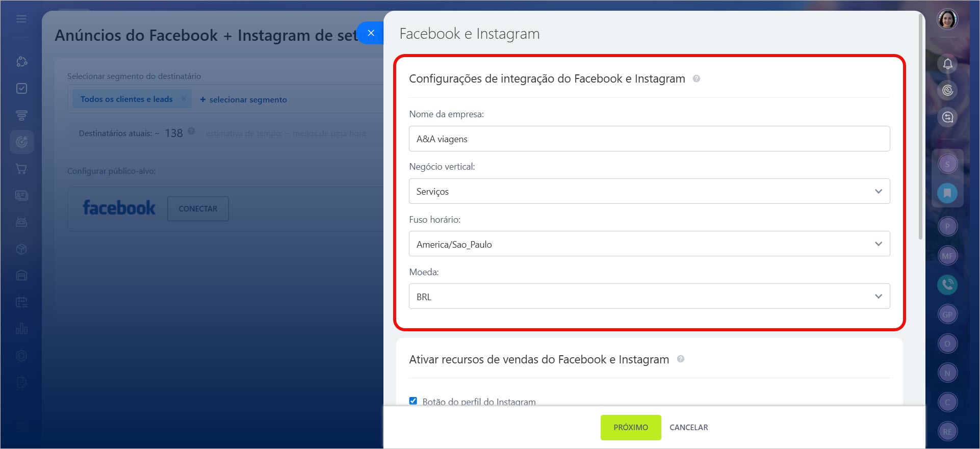Uncheck Botão do perfil do Instagram
The width and height of the screenshot is (980, 449).
point(413,401)
